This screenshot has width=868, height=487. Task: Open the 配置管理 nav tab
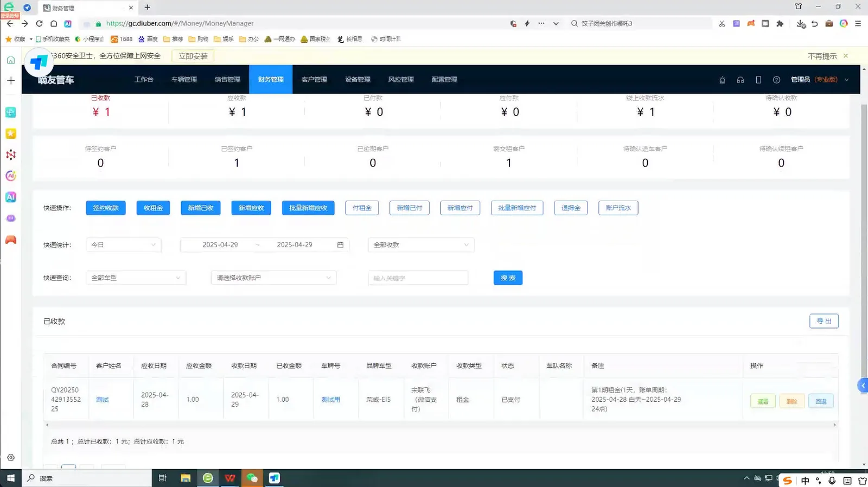tap(444, 80)
